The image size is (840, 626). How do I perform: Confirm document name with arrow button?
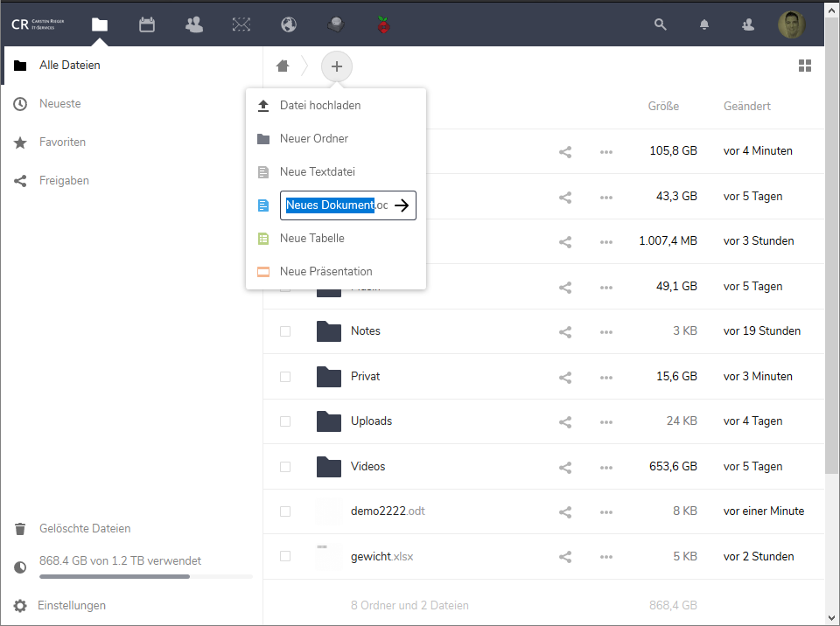402,205
